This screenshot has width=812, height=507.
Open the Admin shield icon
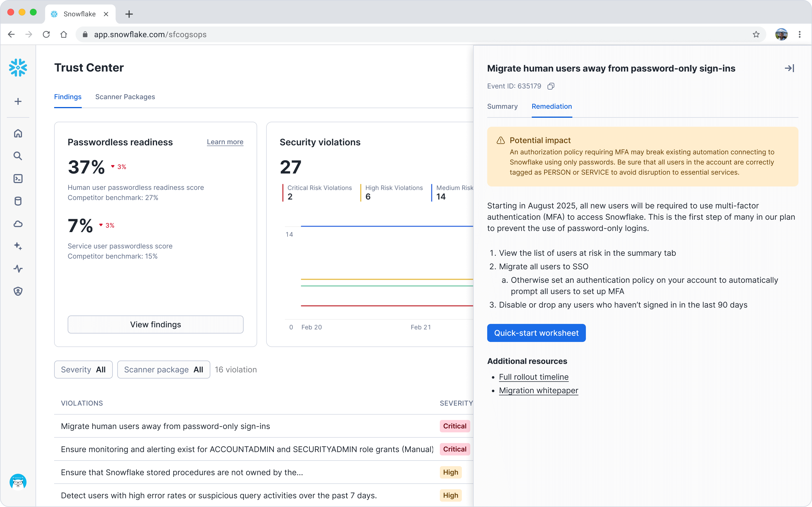(x=18, y=291)
